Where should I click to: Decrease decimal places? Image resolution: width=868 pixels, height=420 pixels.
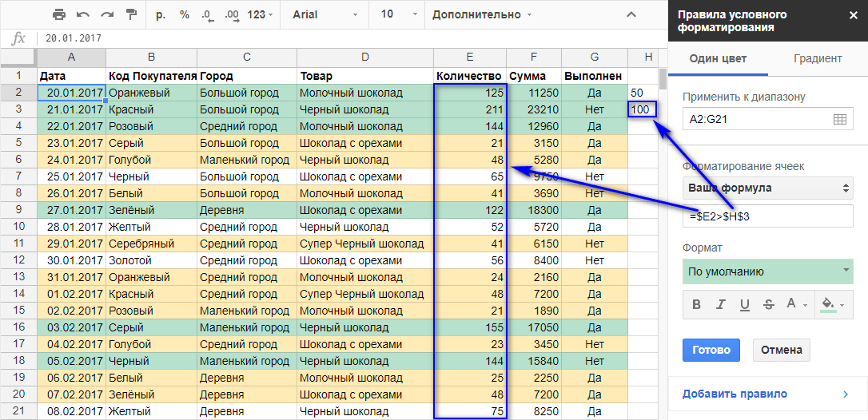point(208,15)
